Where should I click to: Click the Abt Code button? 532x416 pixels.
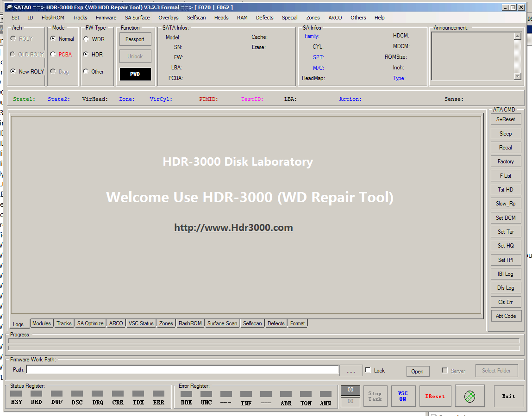506,316
